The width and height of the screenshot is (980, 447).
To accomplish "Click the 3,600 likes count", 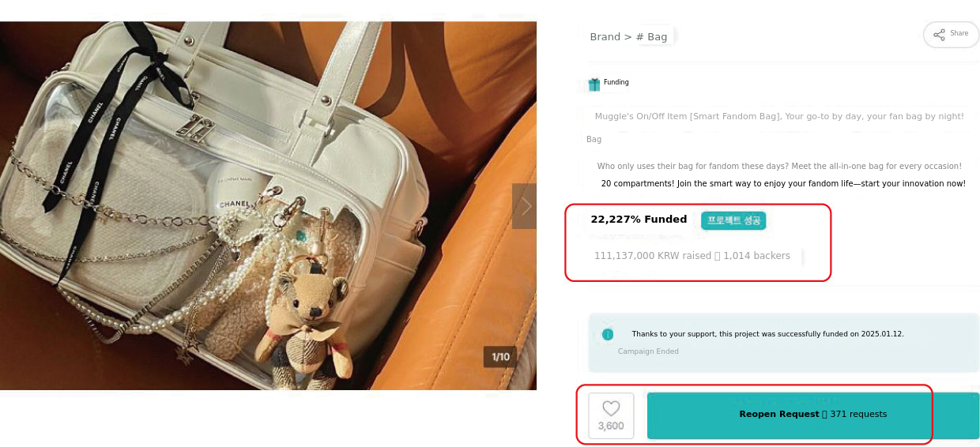I will [x=611, y=426].
